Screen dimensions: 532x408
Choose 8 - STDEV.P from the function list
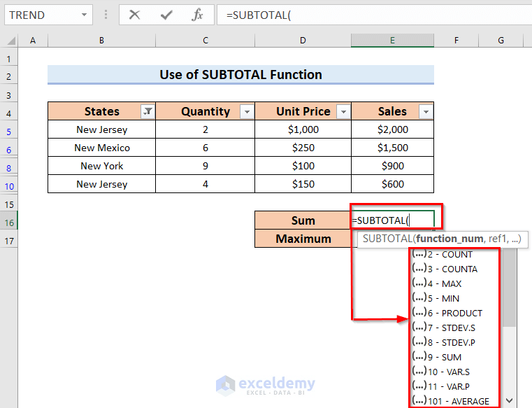click(454, 342)
